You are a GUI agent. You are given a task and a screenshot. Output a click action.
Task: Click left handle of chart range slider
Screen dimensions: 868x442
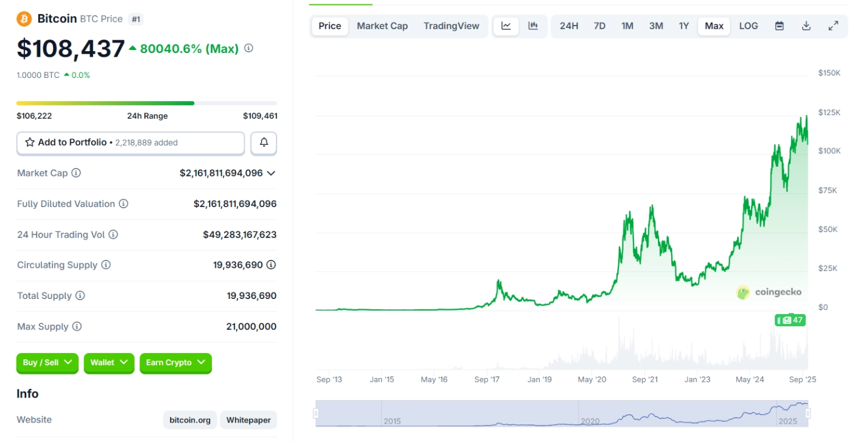(x=316, y=414)
